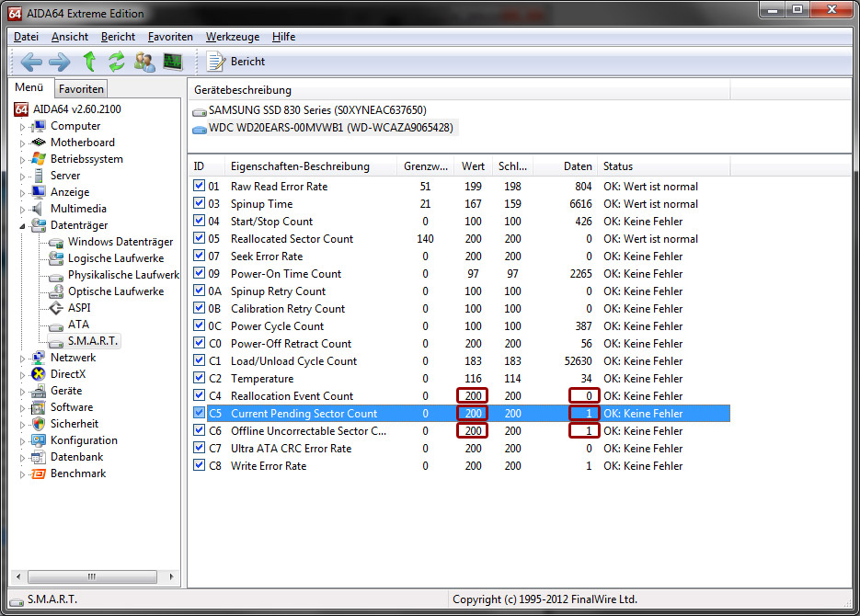Image resolution: width=860 pixels, height=616 pixels.
Task: Click the green up arrow toolbar icon
Action: pyautogui.click(x=89, y=62)
